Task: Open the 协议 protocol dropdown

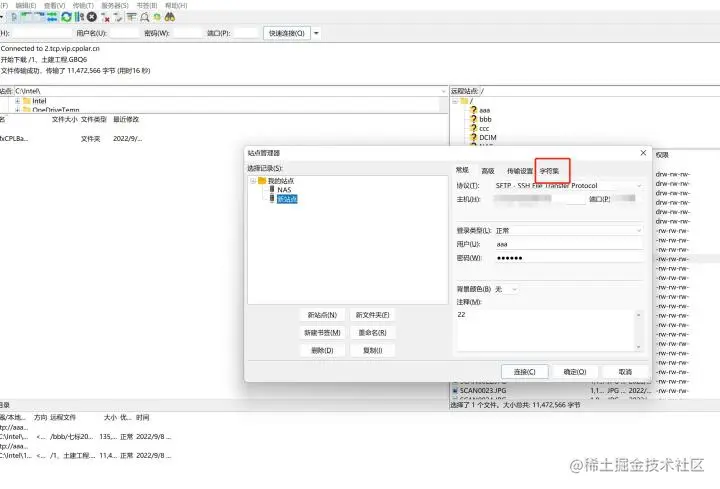Action: coord(639,185)
